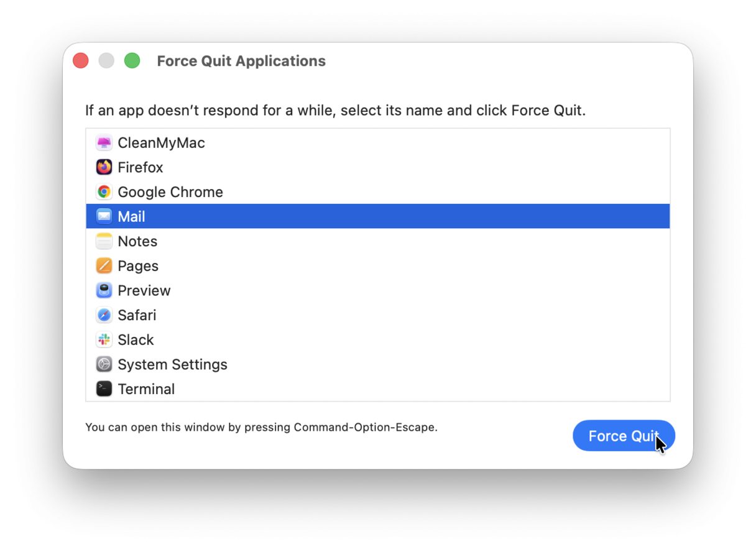
Task: Click the Firefox icon in the list
Action: (104, 167)
